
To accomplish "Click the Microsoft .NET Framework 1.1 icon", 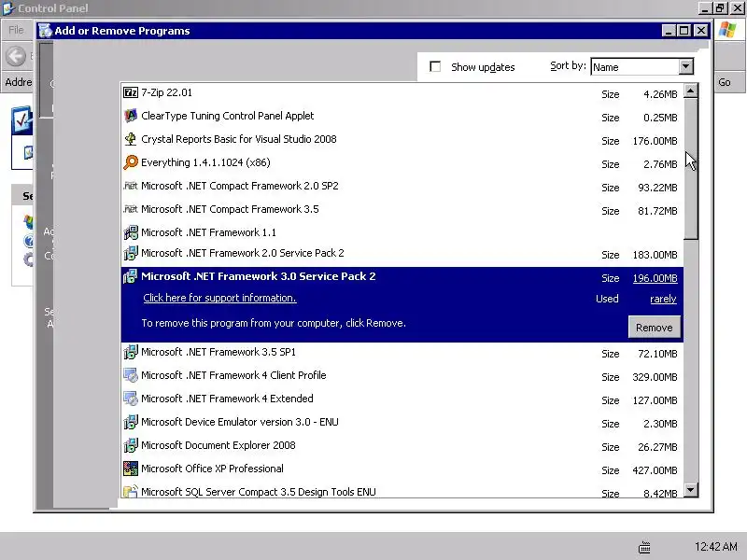I will tap(131, 232).
